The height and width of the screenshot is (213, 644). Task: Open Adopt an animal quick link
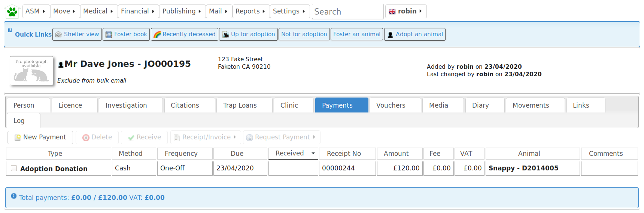pos(415,34)
